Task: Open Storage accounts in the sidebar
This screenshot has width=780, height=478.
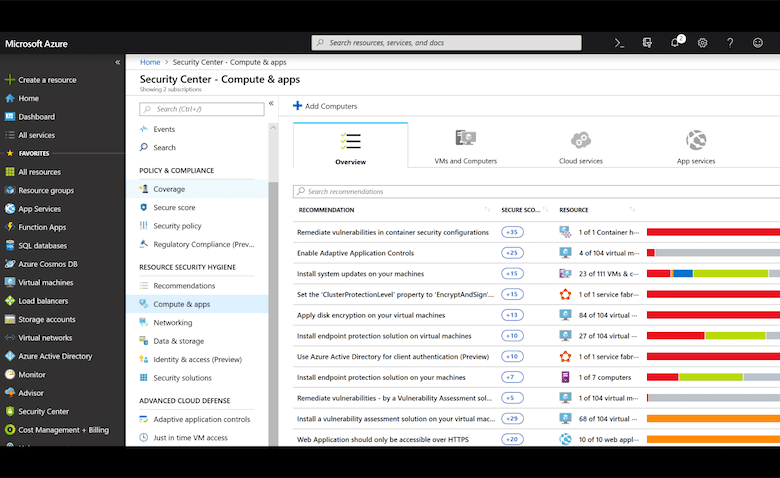Action: click(x=47, y=319)
